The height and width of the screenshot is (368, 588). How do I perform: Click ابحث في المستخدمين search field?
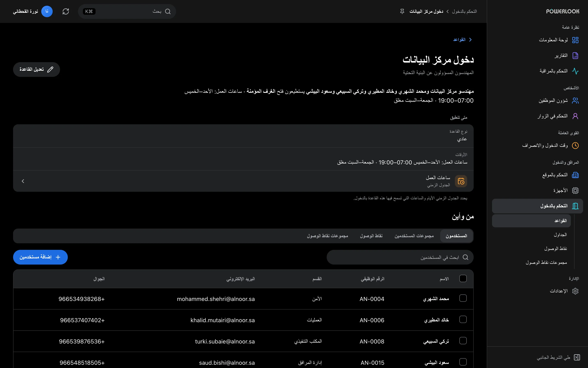[x=400, y=257]
